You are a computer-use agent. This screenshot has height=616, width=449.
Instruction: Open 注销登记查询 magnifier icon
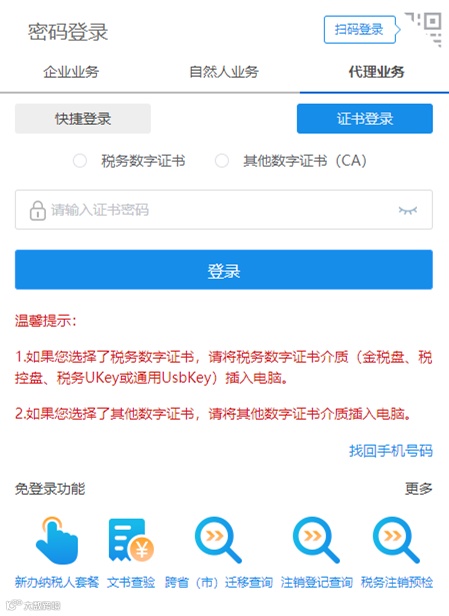tap(316, 540)
